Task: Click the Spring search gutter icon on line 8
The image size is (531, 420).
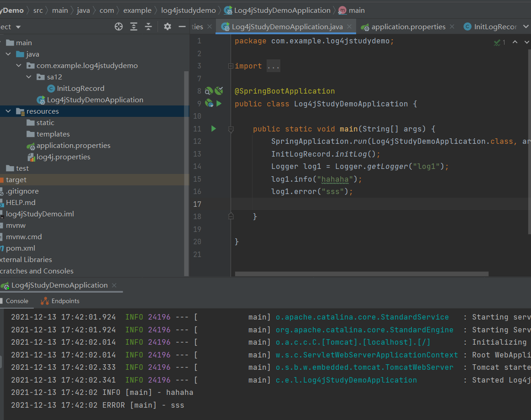Action: pyautogui.click(x=209, y=91)
